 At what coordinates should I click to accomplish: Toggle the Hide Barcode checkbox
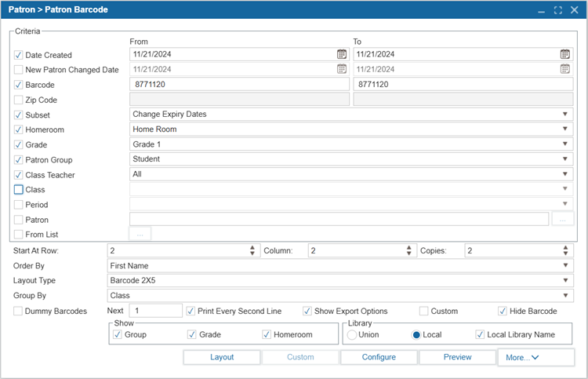(x=503, y=311)
